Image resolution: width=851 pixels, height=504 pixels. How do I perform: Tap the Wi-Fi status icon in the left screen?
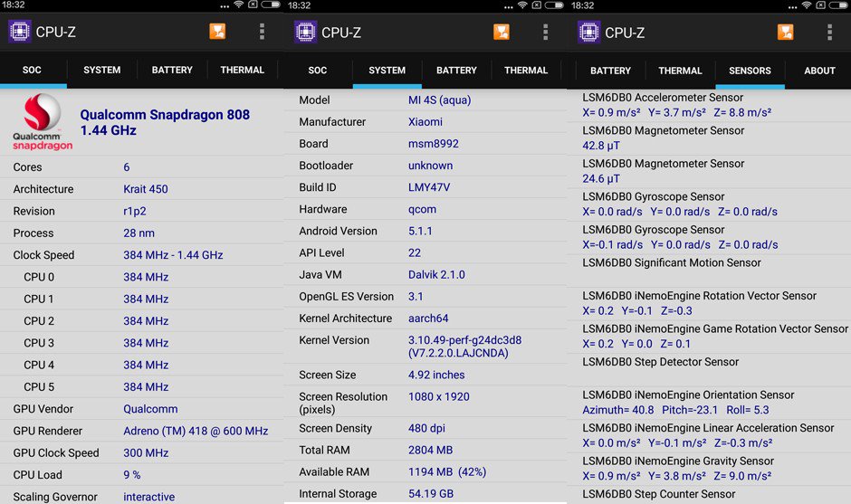click(238, 5)
